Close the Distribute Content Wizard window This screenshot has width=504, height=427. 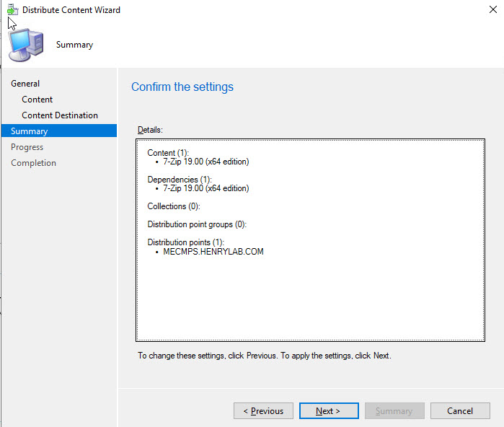click(x=492, y=10)
